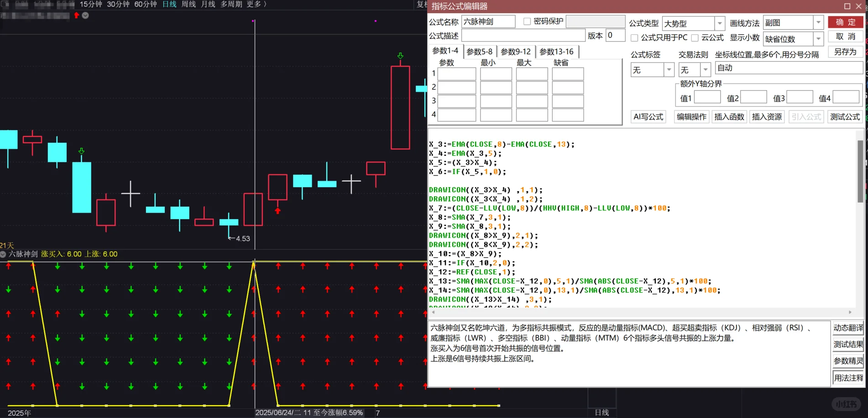Click the green down-arrow marker above cyan candle
Viewport: 868px width, 418px height.
pyautogui.click(x=81, y=151)
